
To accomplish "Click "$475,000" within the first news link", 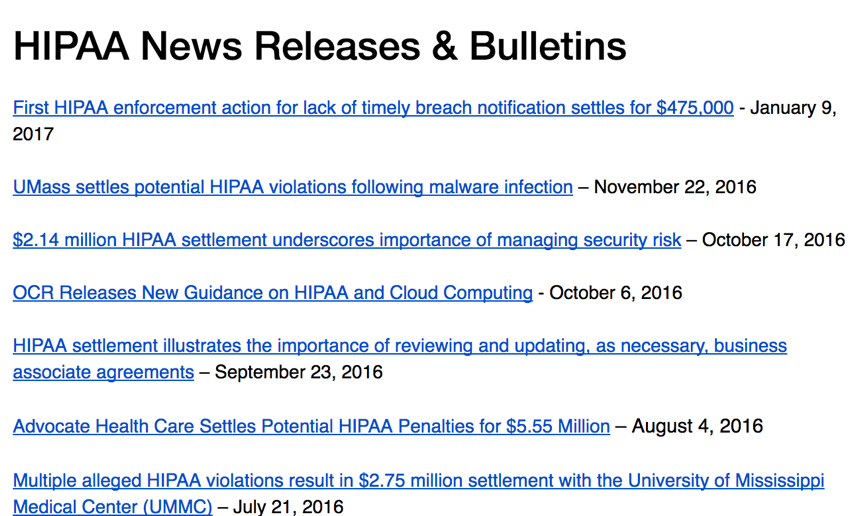I will (x=695, y=108).
